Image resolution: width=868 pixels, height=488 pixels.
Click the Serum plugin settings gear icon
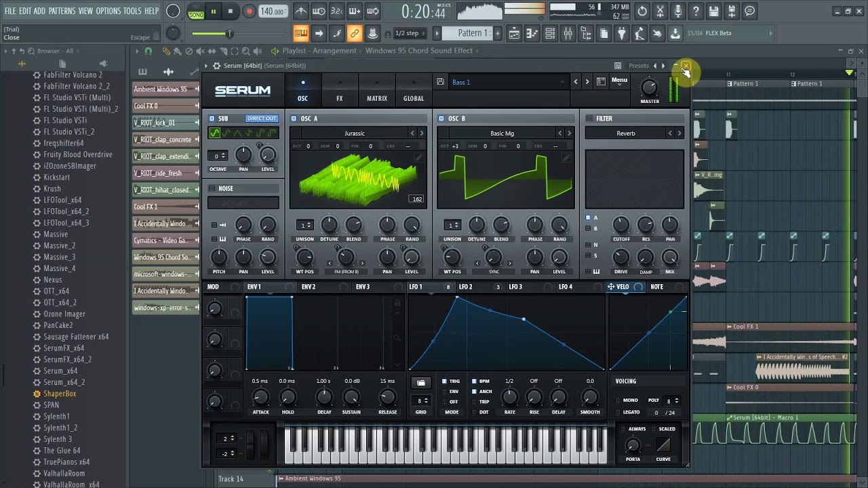(x=216, y=66)
